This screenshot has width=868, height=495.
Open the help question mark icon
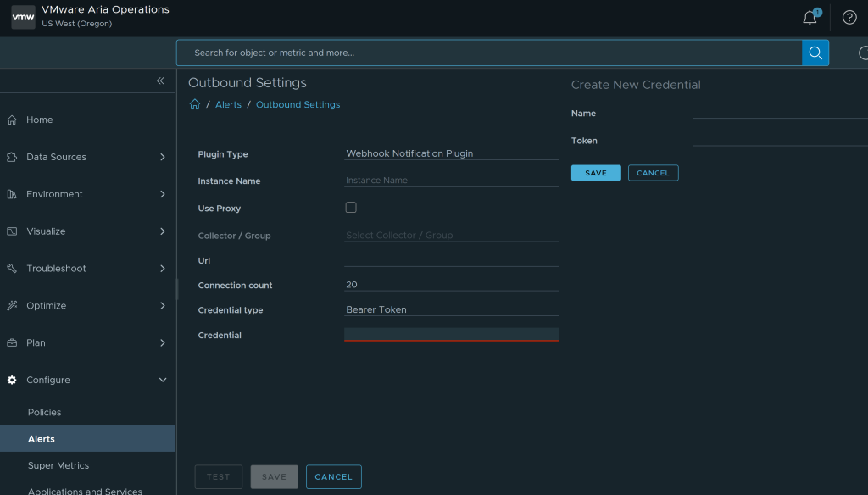tap(849, 17)
